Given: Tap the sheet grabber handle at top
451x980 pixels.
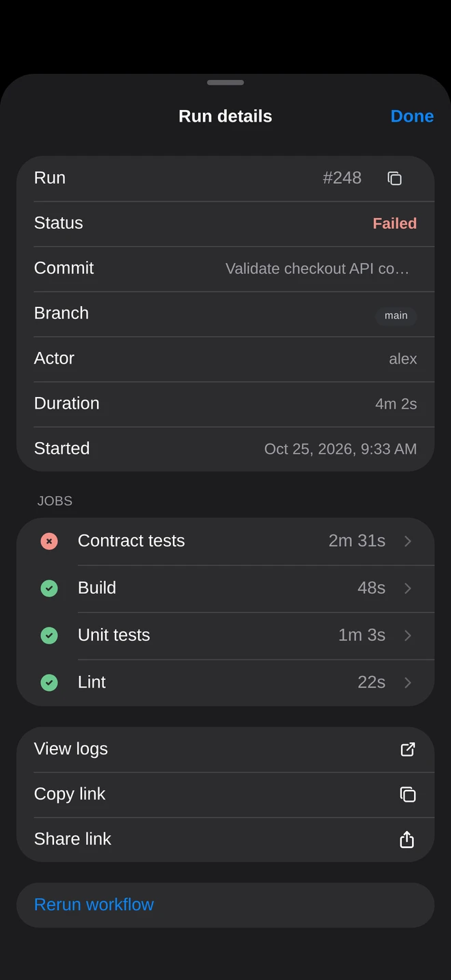Looking at the screenshot, I should 225,83.
